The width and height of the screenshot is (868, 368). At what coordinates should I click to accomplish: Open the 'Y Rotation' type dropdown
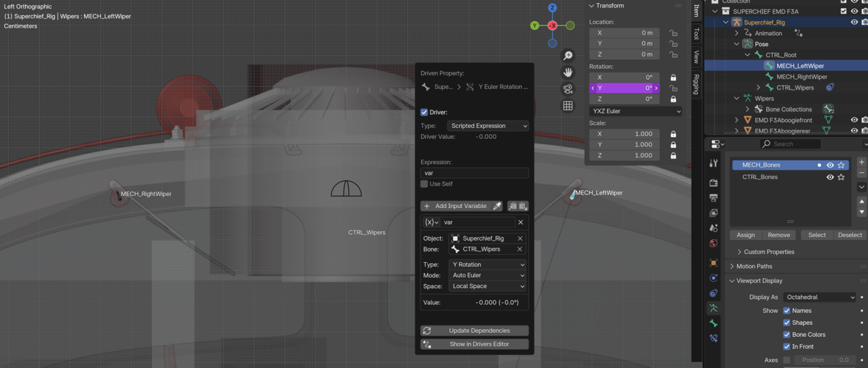coord(488,265)
